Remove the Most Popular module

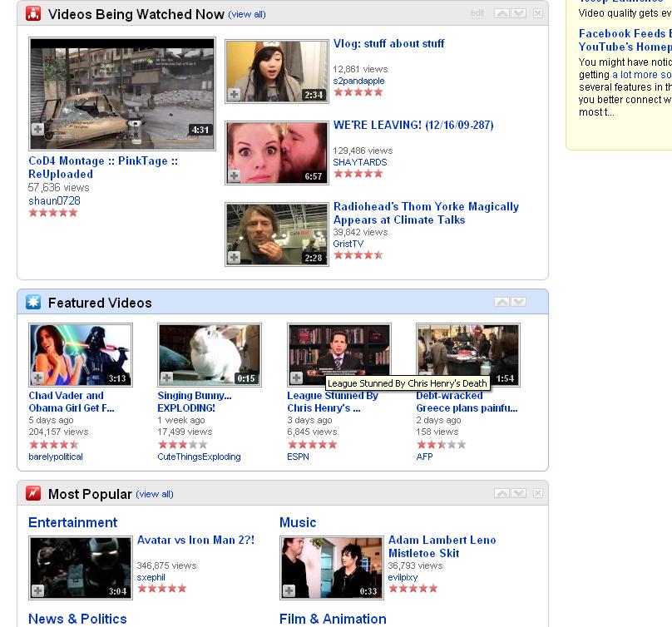tap(538, 493)
